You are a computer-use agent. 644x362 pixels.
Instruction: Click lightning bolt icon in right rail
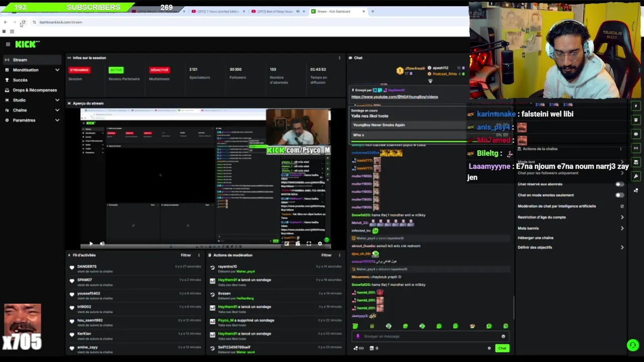(636, 106)
